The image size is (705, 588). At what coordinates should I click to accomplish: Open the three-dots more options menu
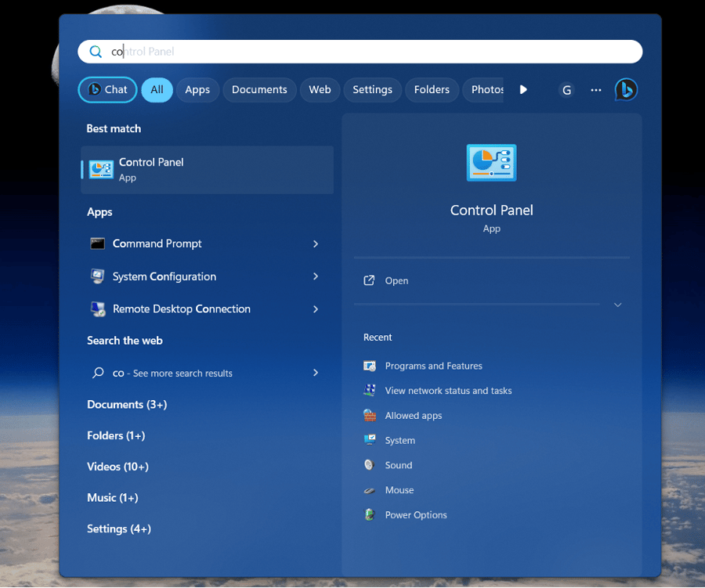(596, 90)
